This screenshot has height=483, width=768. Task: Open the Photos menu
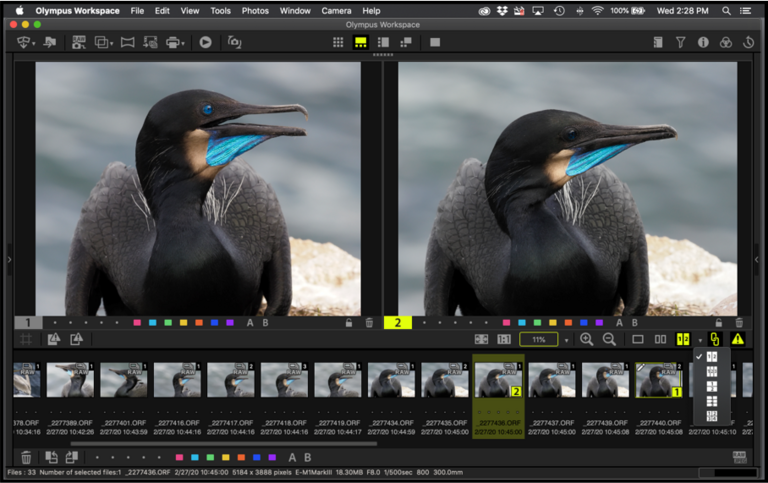[x=255, y=10]
